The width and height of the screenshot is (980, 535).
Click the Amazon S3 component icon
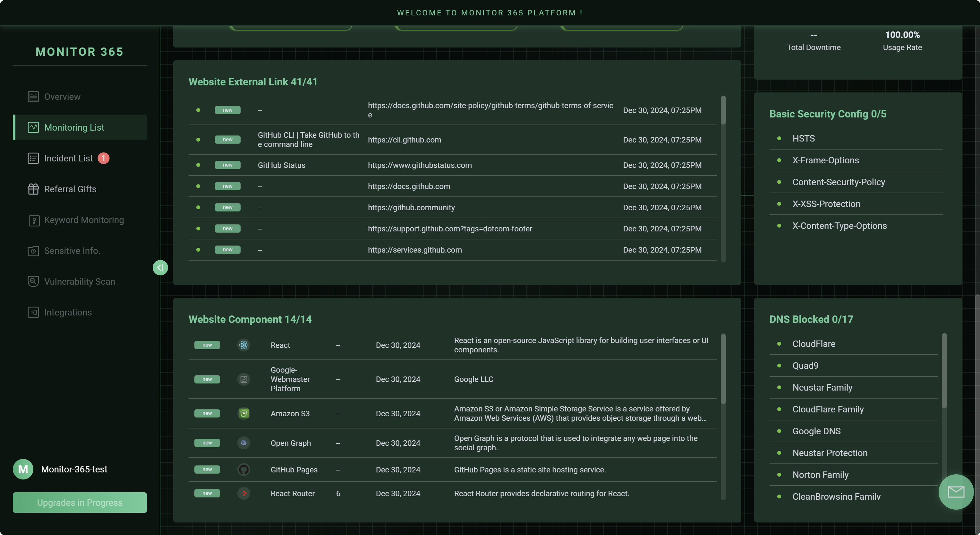click(243, 413)
